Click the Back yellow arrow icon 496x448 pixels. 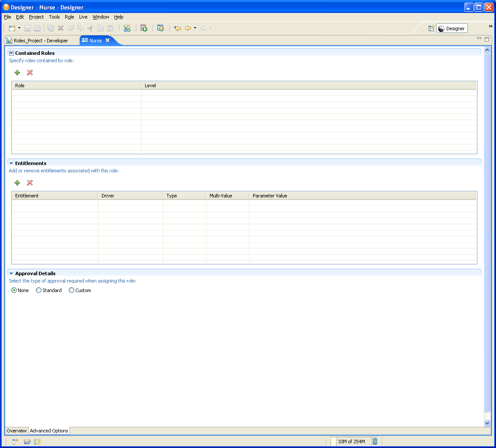[x=188, y=28]
